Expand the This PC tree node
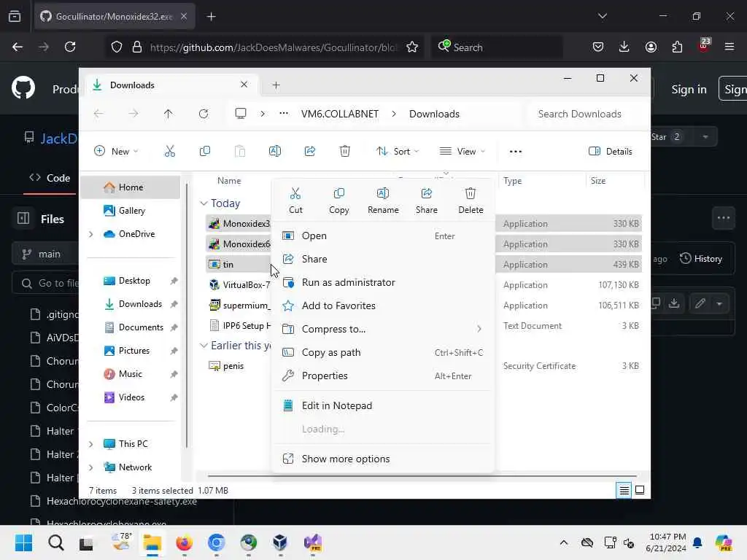 click(x=91, y=444)
